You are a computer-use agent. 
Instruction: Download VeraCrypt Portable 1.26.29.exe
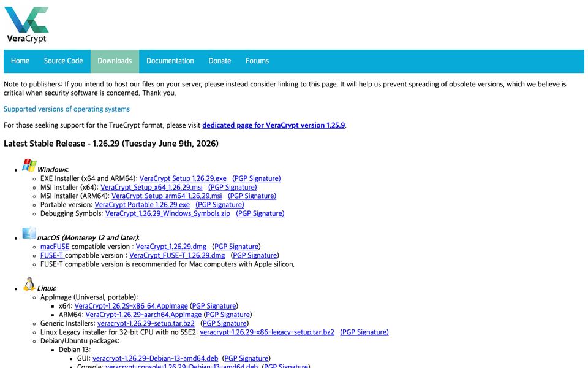point(142,205)
